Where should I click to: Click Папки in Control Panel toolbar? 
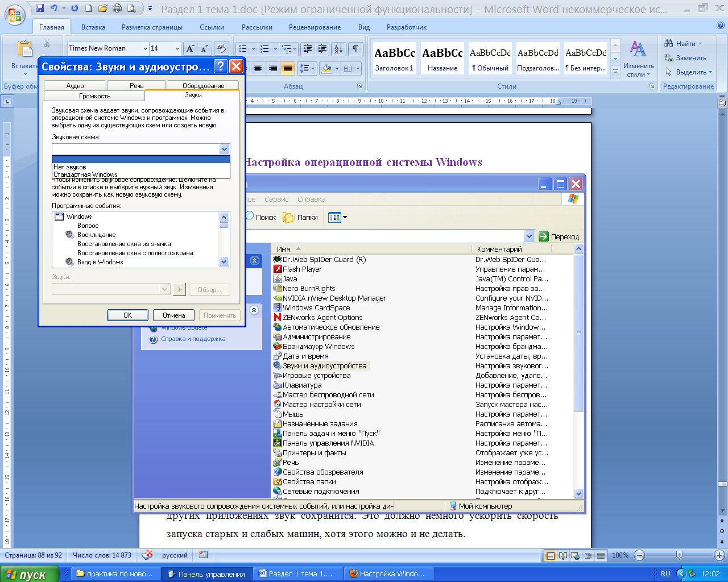click(300, 217)
